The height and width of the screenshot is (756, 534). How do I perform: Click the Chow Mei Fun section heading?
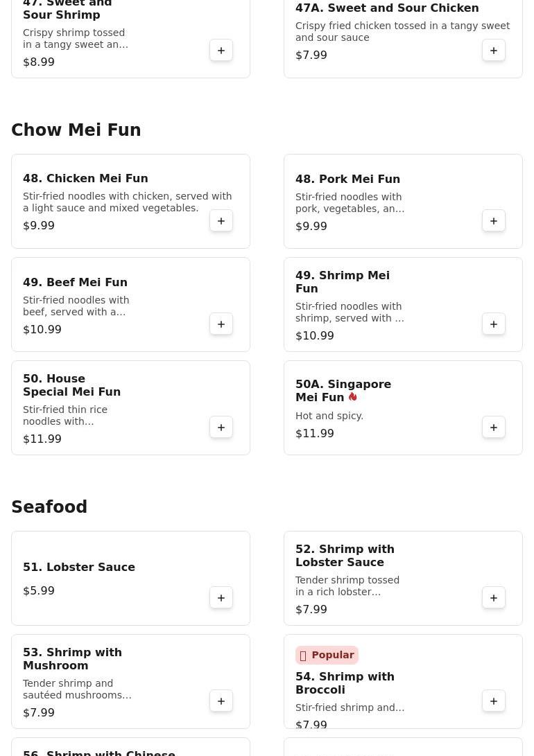pyautogui.click(x=76, y=130)
